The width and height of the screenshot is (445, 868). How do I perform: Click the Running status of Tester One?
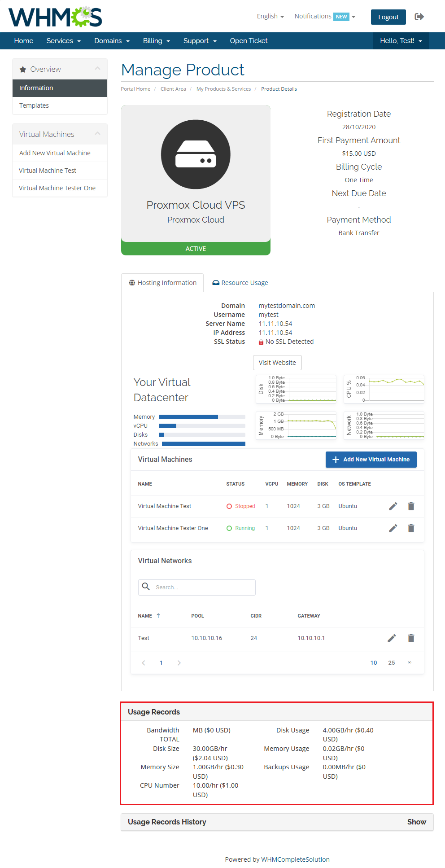(x=241, y=528)
